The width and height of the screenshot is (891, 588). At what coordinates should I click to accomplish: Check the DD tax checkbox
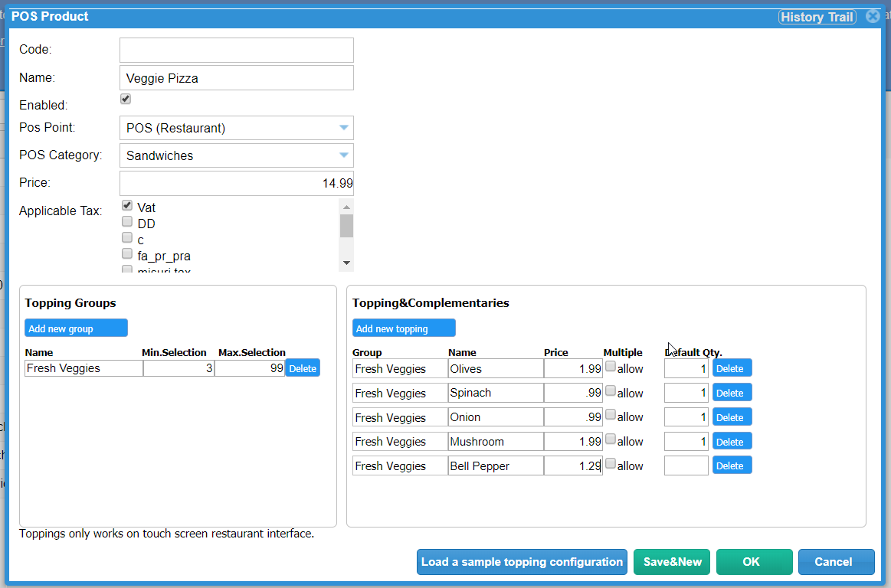126,221
